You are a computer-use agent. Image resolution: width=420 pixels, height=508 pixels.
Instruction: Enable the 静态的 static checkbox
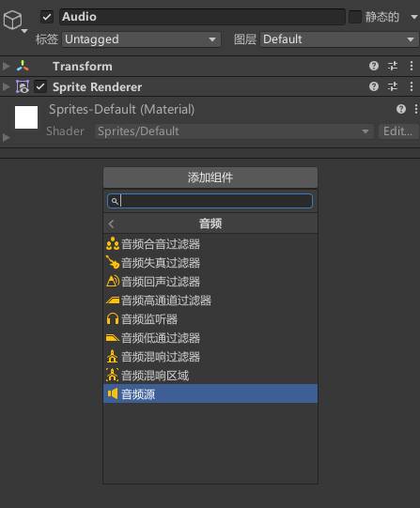tap(355, 17)
